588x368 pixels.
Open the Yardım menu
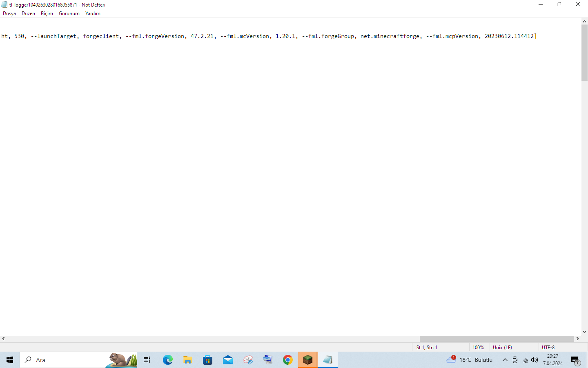pos(93,13)
